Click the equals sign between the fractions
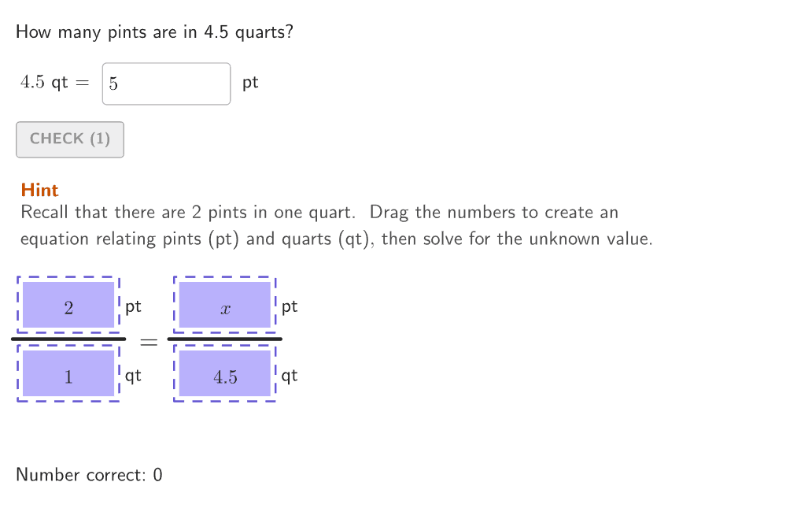Viewport: 812px width, 508px height. tap(148, 341)
